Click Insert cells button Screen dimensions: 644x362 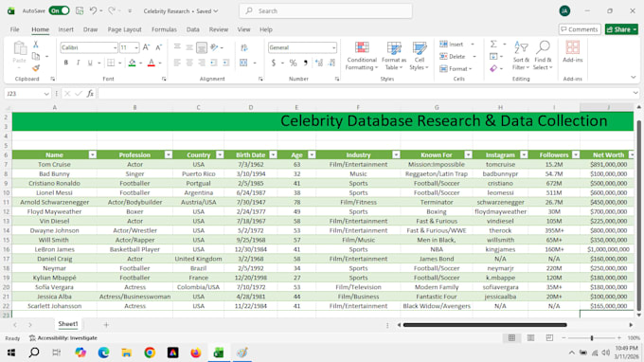pos(452,44)
